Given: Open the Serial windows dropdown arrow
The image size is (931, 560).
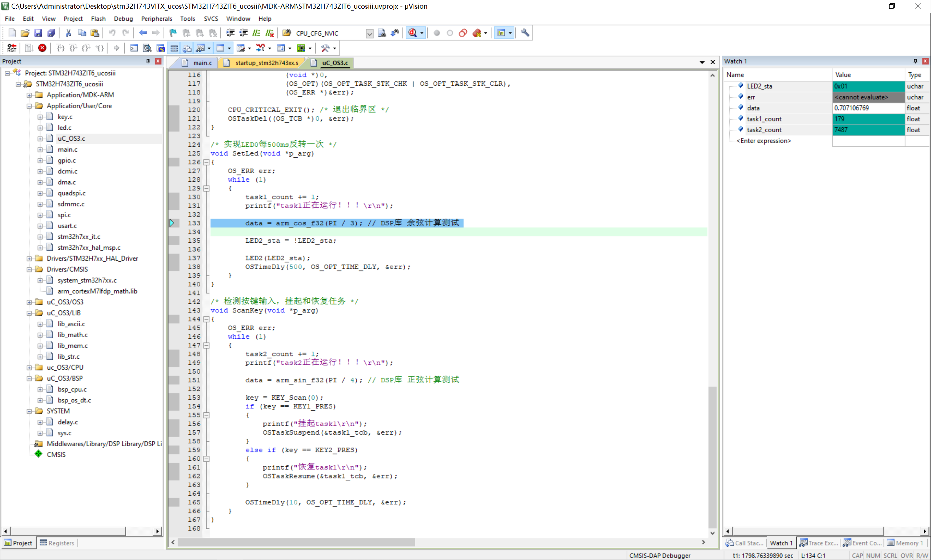Looking at the screenshot, I should 249,48.
